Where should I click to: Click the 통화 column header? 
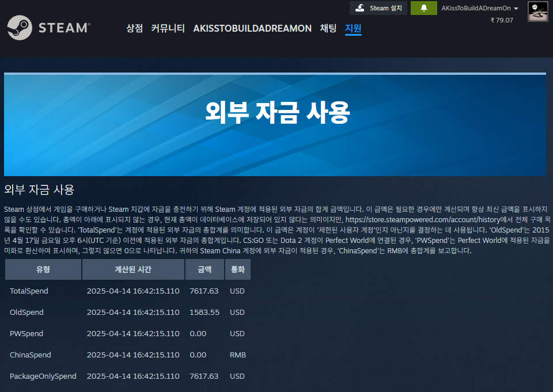point(238,269)
